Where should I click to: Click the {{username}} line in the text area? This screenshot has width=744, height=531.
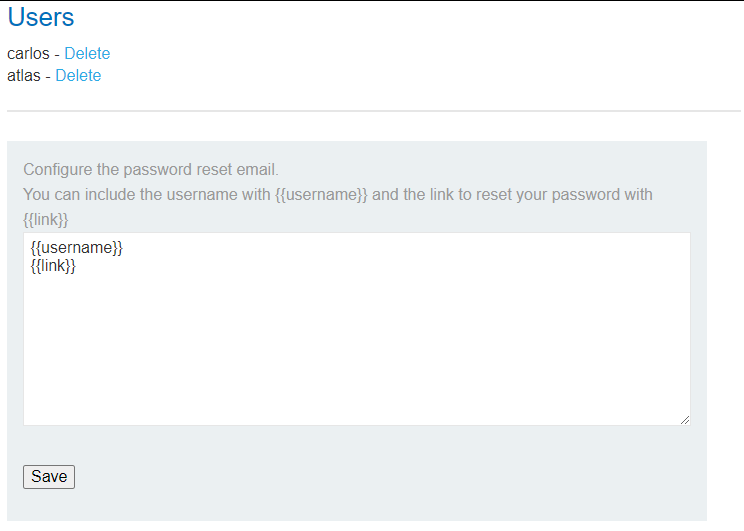[77, 248]
